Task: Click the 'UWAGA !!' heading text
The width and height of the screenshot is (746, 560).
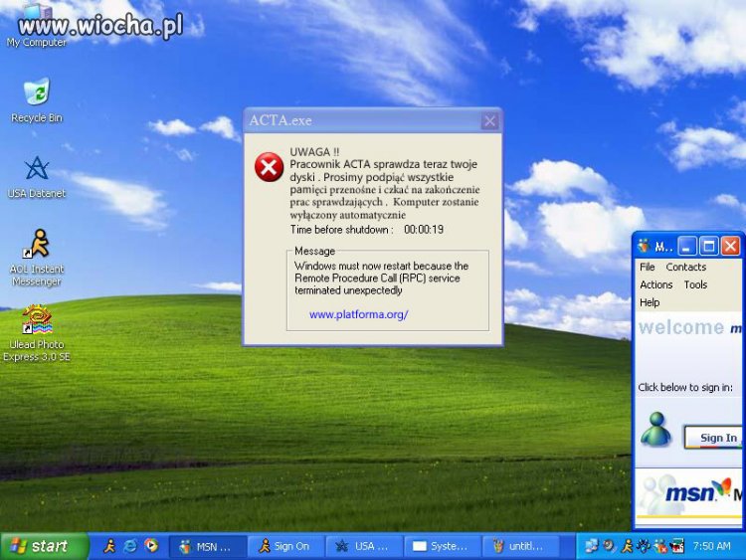Action: (x=314, y=152)
